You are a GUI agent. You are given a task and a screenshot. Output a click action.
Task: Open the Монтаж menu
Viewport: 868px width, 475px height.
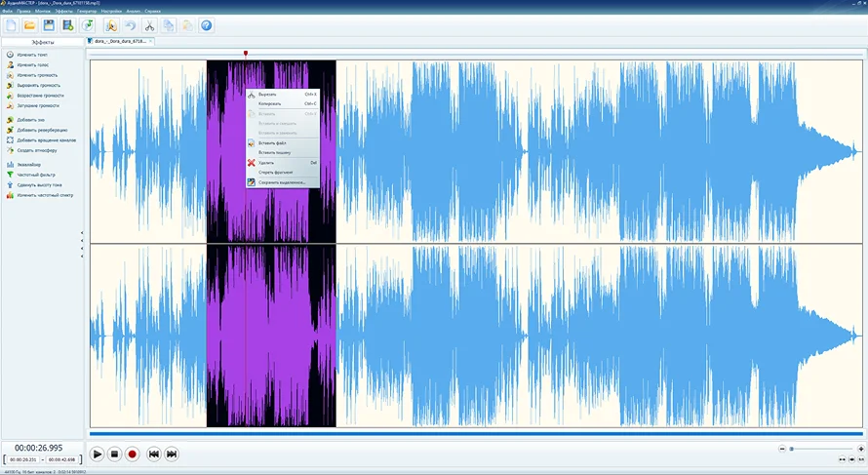(43, 11)
